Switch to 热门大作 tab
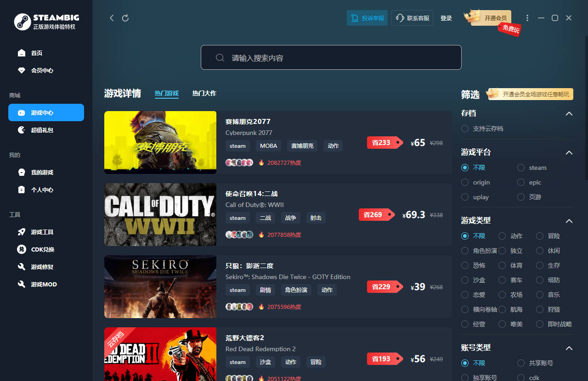 point(204,94)
